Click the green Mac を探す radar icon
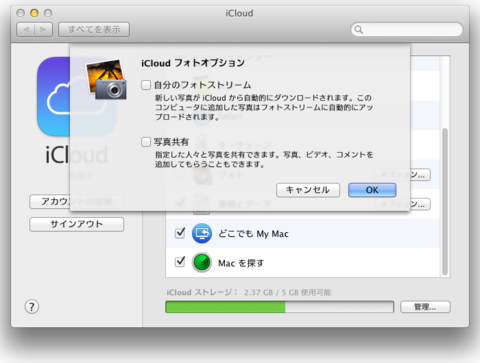Viewport: 480px width, 363px height. (x=202, y=263)
